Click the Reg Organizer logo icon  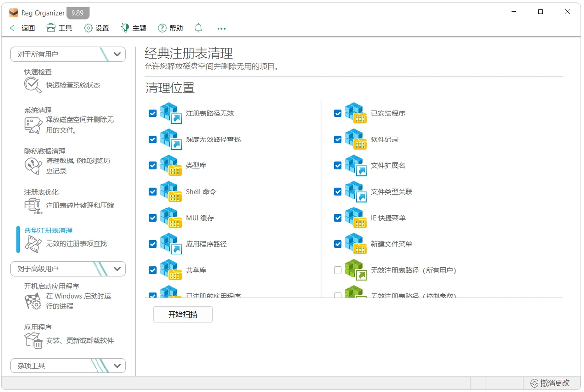coord(14,13)
